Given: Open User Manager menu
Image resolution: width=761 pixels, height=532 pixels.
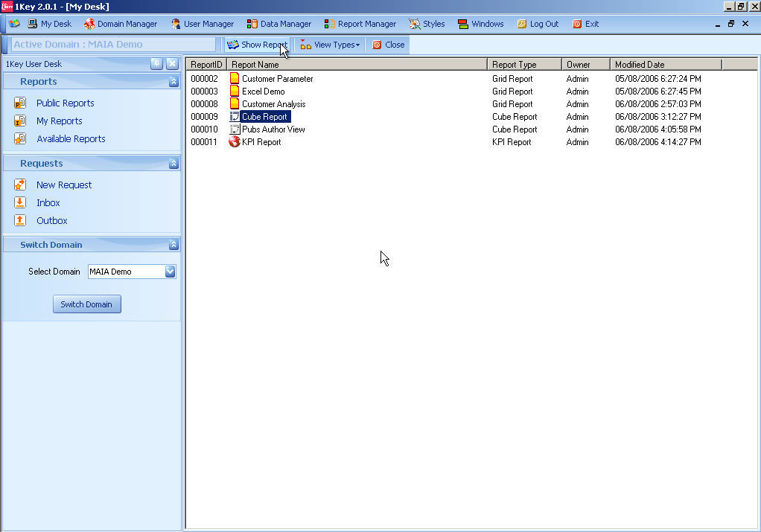Looking at the screenshot, I should (x=203, y=24).
